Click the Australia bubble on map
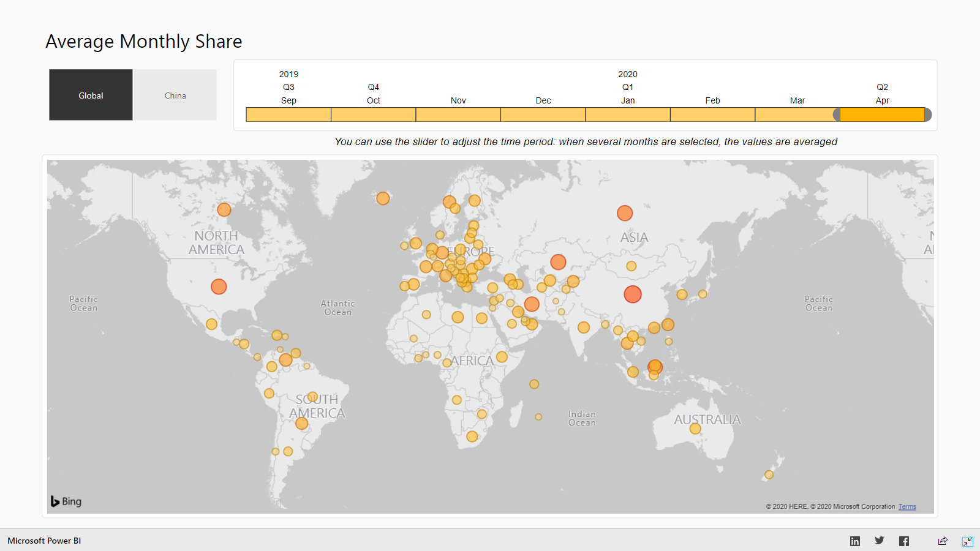 point(695,429)
